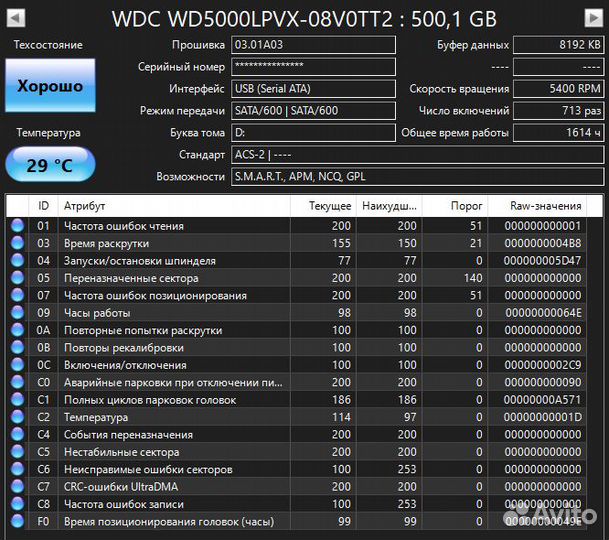
Task: Select row Повторные попытки раскрутки
Action: click(296, 330)
